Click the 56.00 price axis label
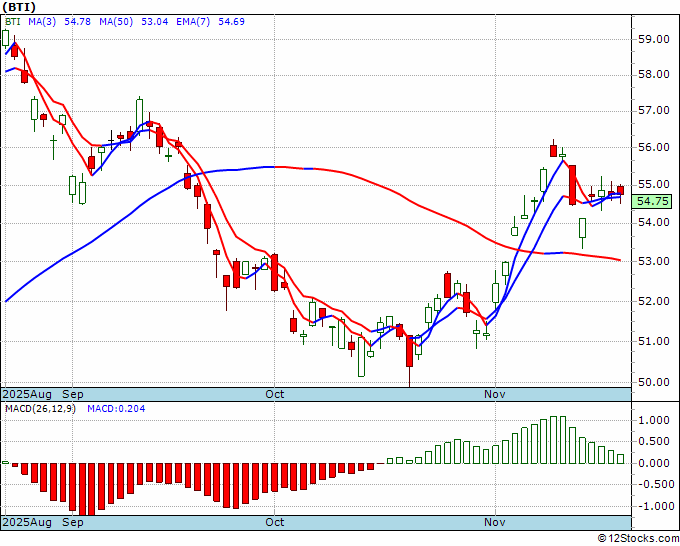The height and width of the screenshot is (546, 680). (x=654, y=147)
